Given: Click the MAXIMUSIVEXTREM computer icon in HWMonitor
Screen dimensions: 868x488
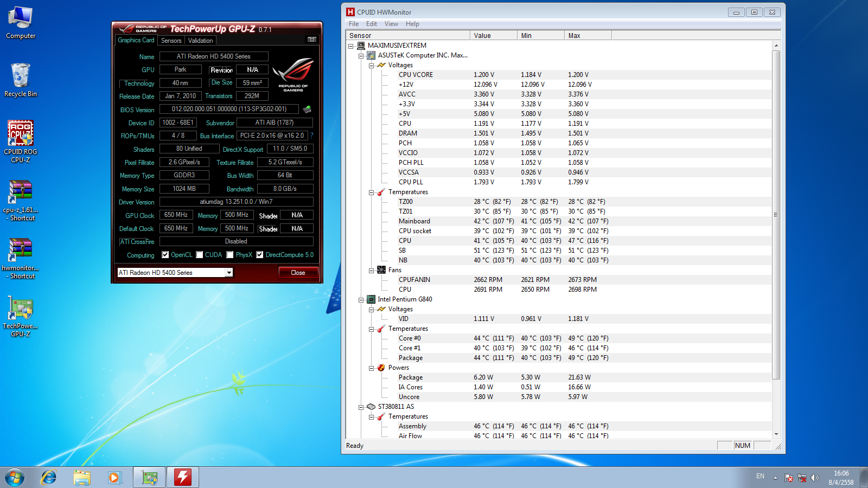Looking at the screenshot, I should (361, 46).
